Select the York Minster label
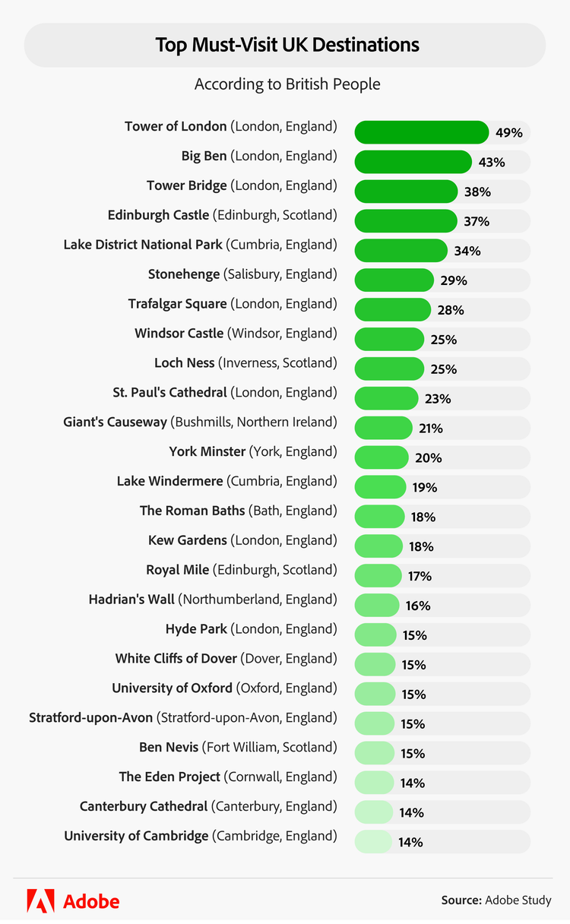The image size is (570, 924). (x=252, y=452)
